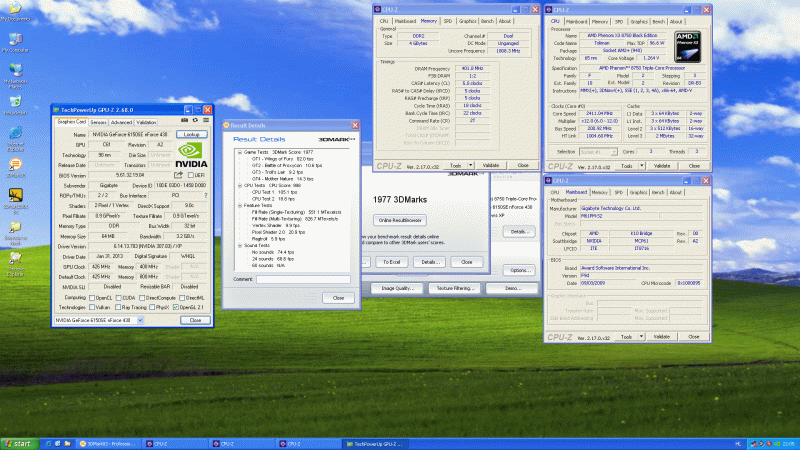
Task: Open the Recycle Bin desktop icon
Action: pos(15,106)
